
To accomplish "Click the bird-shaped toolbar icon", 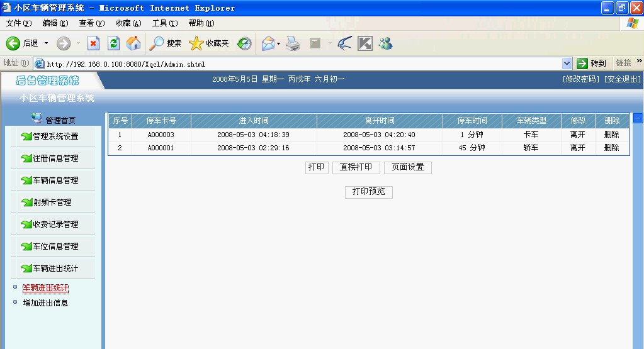I will pos(344,43).
